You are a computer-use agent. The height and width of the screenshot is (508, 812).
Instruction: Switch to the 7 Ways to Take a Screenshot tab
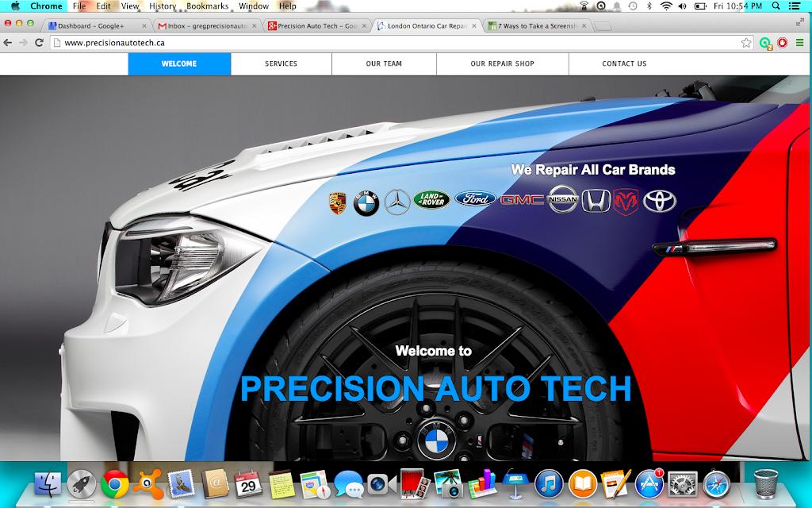(537, 26)
